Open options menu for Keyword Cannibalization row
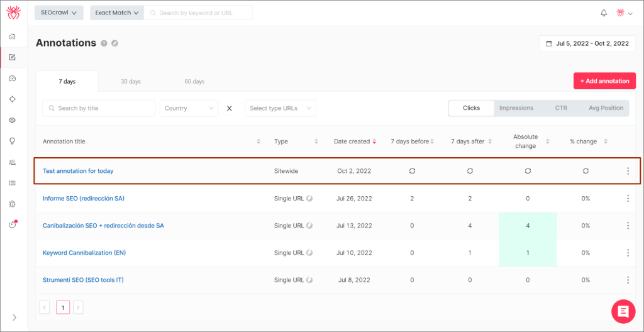This screenshot has width=644, height=332. (628, 253)
